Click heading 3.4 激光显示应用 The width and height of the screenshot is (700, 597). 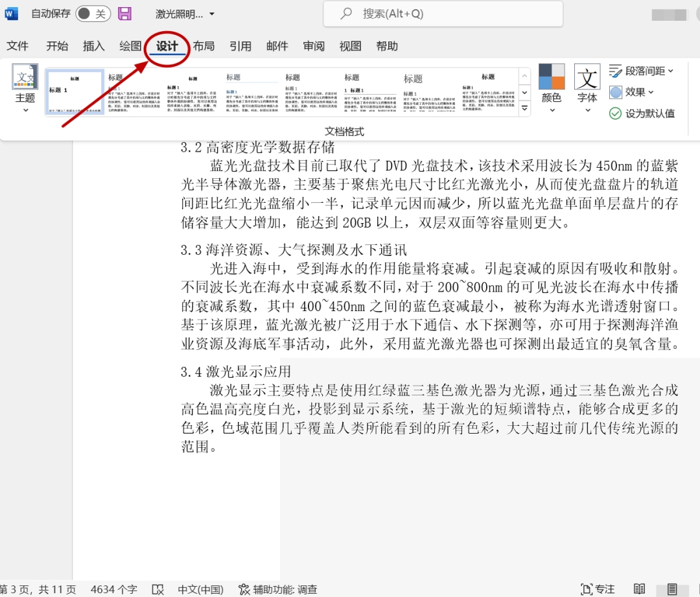(236, 371)
